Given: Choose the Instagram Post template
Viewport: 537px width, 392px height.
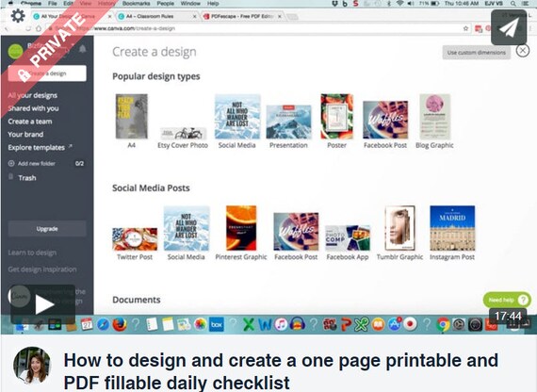Looking at the screenshot, I should (x=452, y=228).
